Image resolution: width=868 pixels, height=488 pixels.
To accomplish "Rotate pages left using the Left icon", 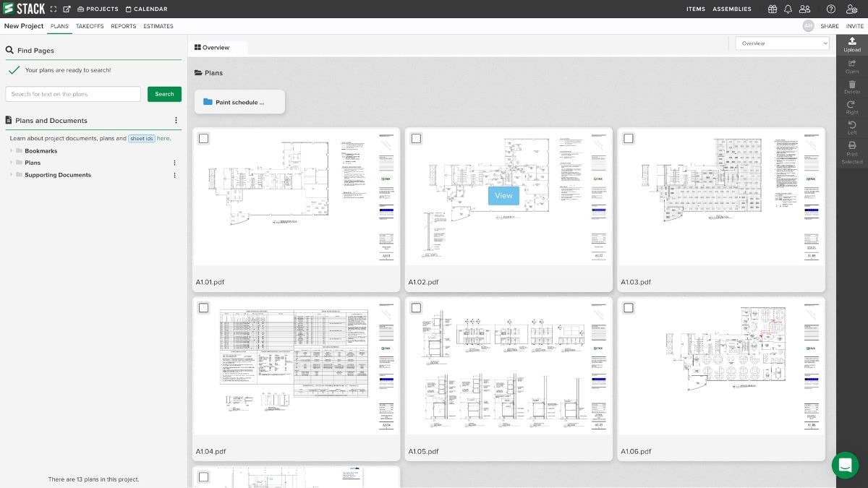I will [851, 127].
